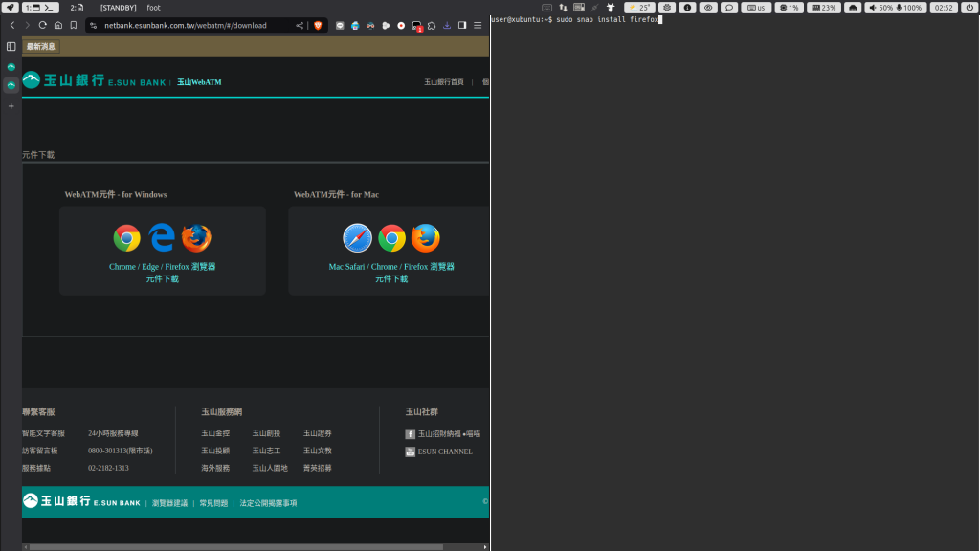Open the power menu icon in the top bar

(x=969, y=8)
